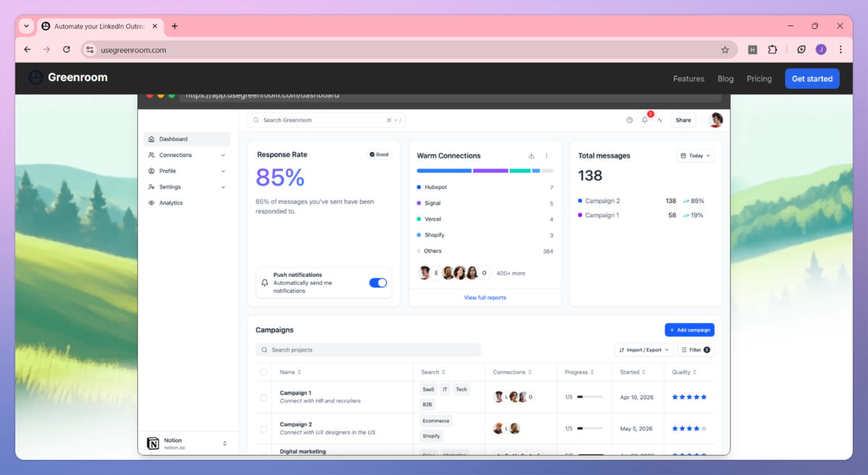Screen dimensions: 868x475
Task: Open the Today date dropdown
Action: click(x=695, y=155)
